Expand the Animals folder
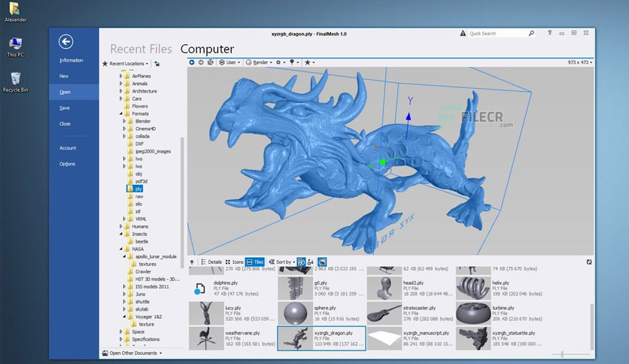Viewport: 629px width, 364px height. 120,83
